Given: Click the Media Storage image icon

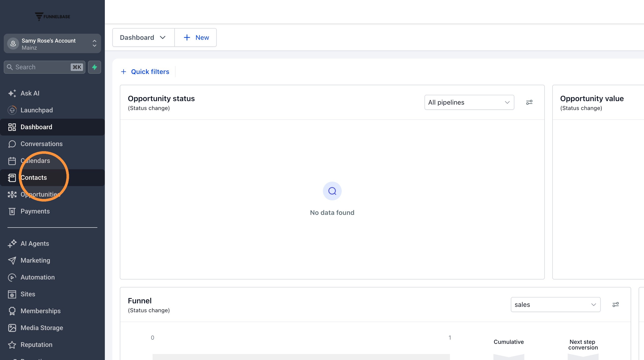Looking at the screenshot, I should (x=12, y=328).
